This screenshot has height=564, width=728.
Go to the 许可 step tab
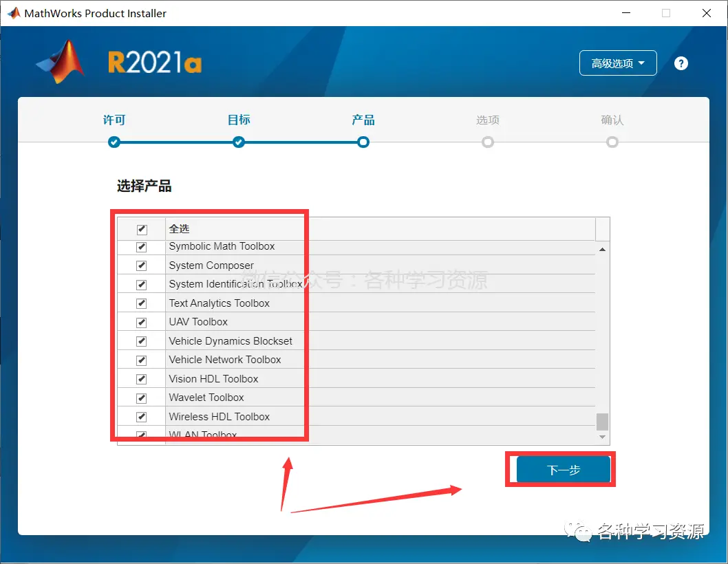pos(114,120)
